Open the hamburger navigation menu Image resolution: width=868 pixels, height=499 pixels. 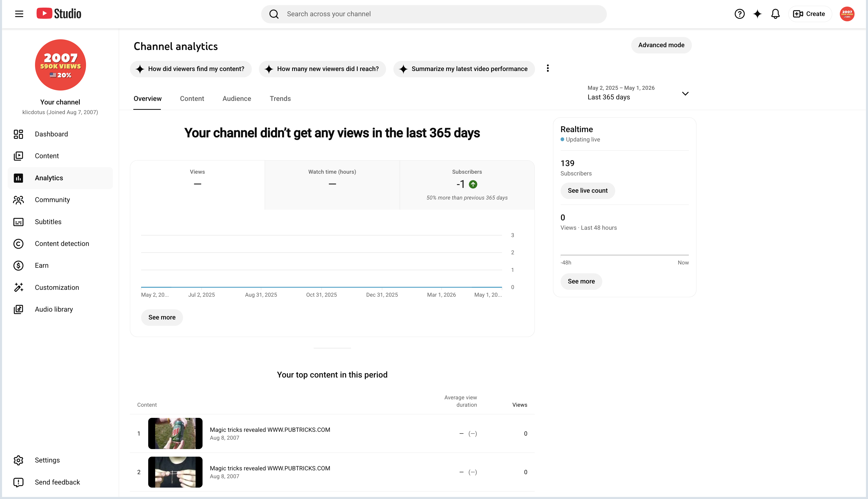[19, 14]
